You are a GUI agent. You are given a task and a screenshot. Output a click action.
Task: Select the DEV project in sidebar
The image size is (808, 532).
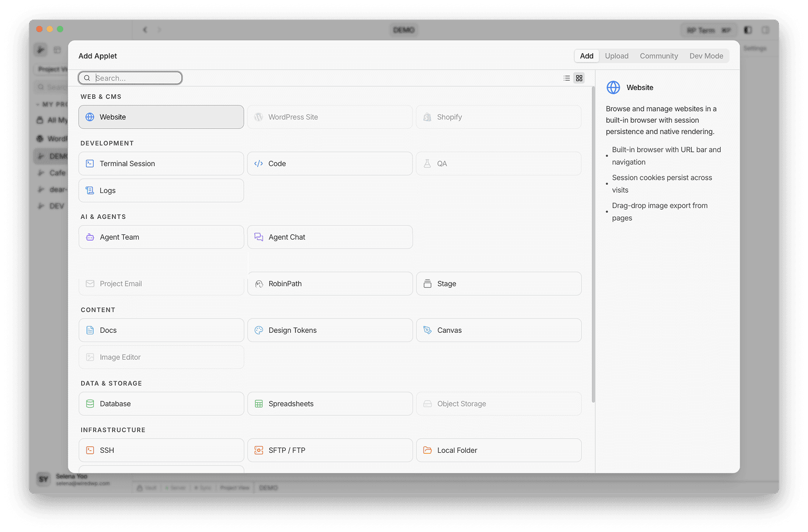pos(53,205)
